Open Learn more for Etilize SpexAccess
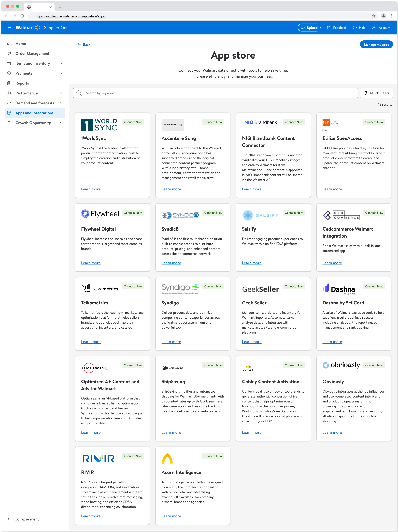Viewport: 398px width, 532px height. click(x=332, y=189)
